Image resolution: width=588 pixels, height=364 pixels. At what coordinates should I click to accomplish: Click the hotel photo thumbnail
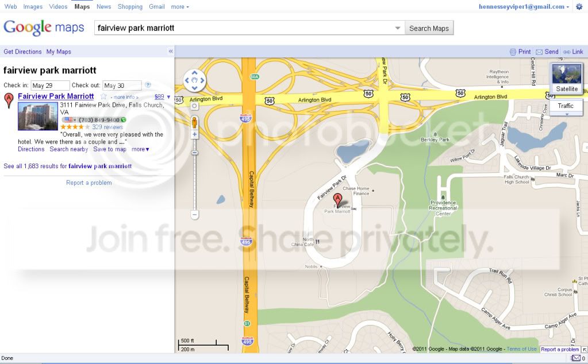(38, 116)
